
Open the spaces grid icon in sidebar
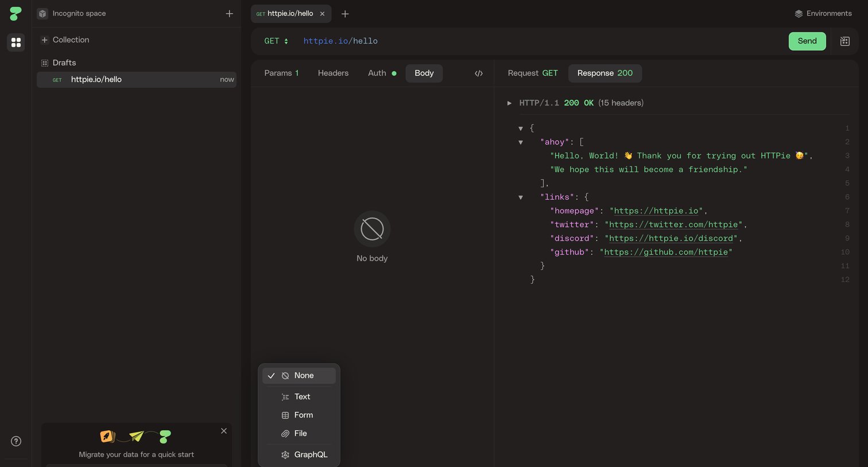point(16,42)
